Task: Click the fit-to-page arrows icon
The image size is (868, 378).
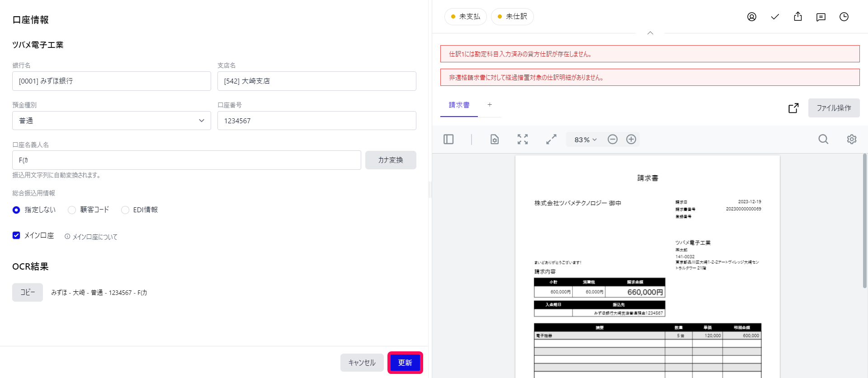Action: (523, 139)
